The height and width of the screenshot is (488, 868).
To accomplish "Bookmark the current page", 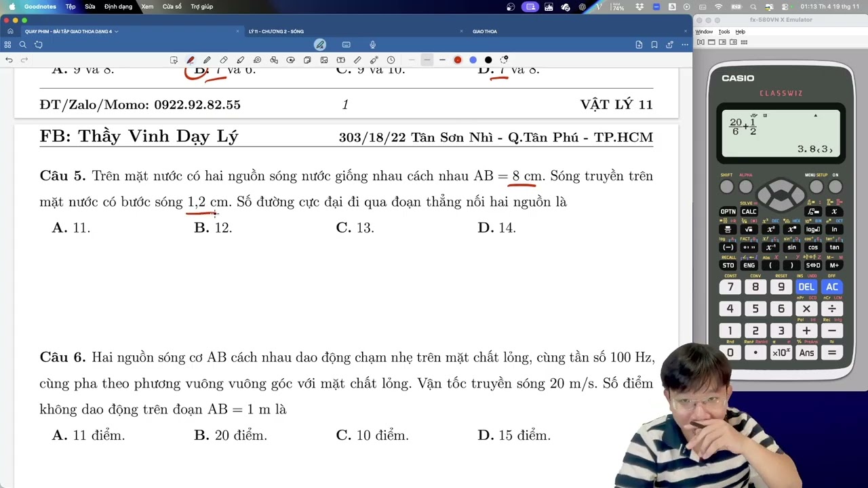I will click(x=654, y=45).
